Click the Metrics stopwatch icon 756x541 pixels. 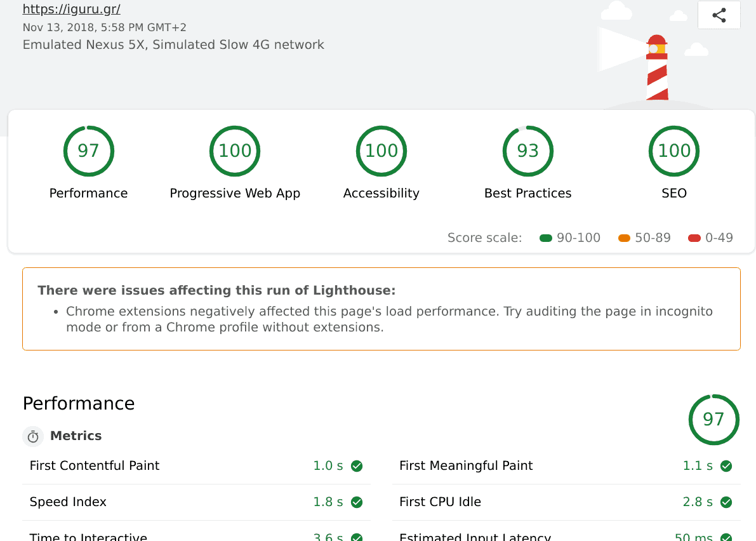tap(33, 436)
